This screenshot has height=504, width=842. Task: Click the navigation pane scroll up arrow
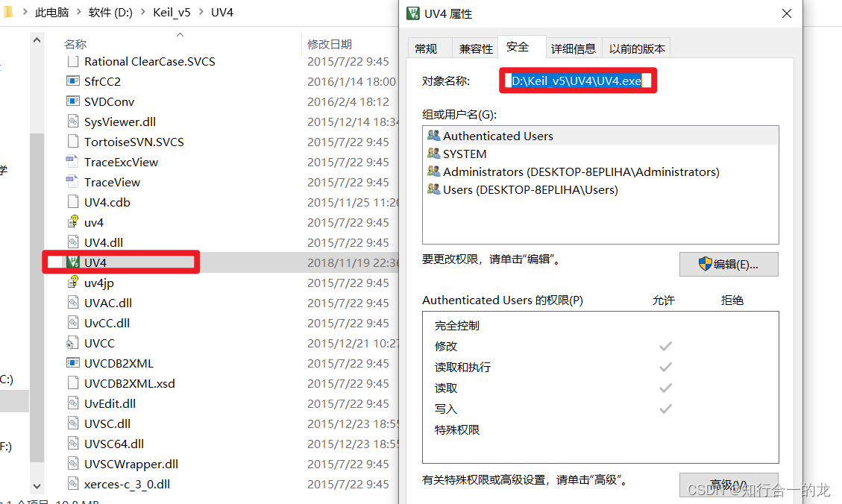click(x=37, y=40)
